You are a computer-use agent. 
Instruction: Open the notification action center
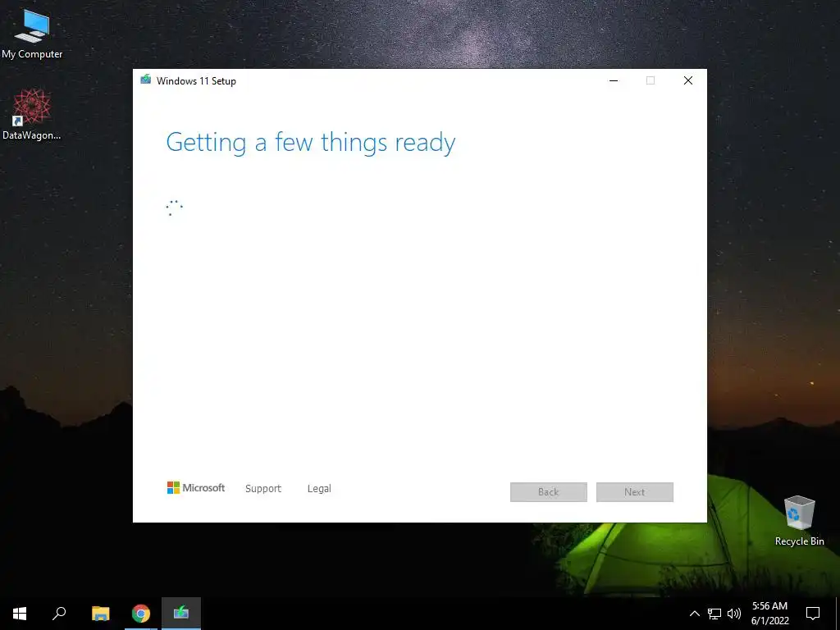(813, 614)
